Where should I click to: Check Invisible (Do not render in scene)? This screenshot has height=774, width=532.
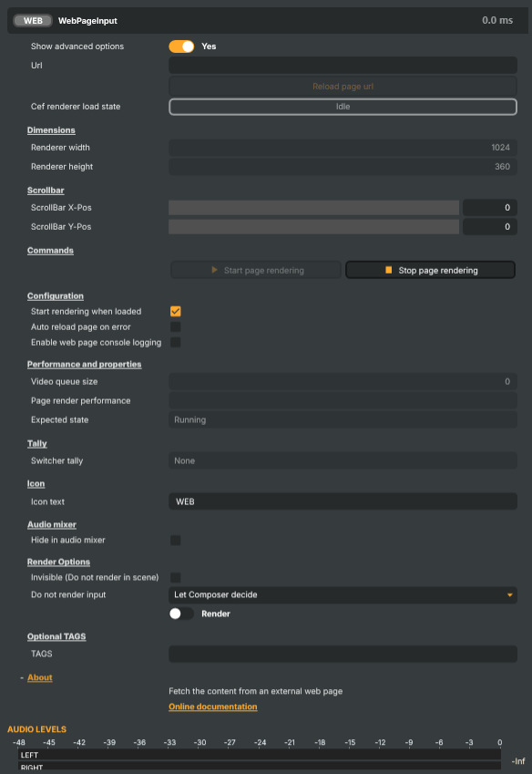coord(176,577)
